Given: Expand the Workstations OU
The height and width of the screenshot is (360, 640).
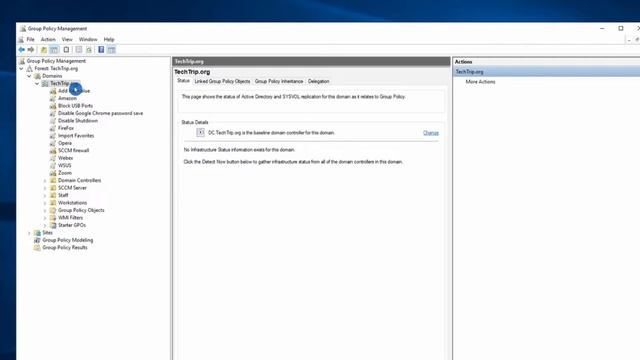Looking at the screenshot, I should [x=45, y=203].
